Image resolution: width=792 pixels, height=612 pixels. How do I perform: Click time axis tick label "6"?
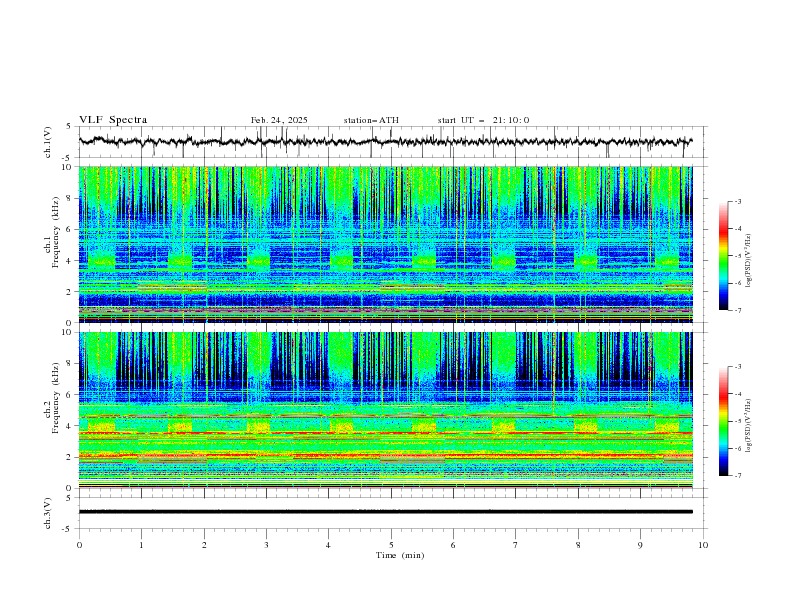453,545
